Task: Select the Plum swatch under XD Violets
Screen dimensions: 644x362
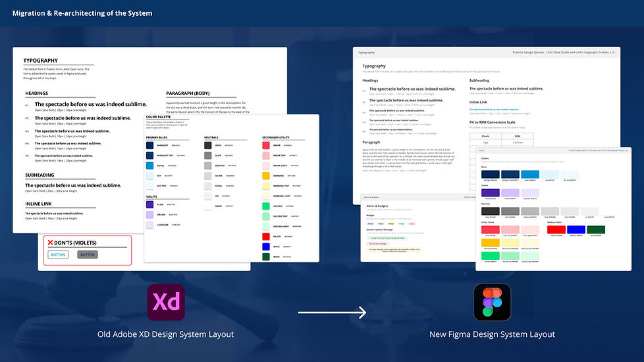Action: (150, 204)
